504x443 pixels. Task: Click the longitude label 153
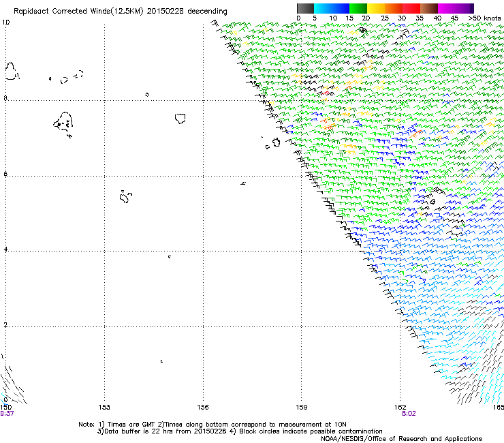click(104, 408)
